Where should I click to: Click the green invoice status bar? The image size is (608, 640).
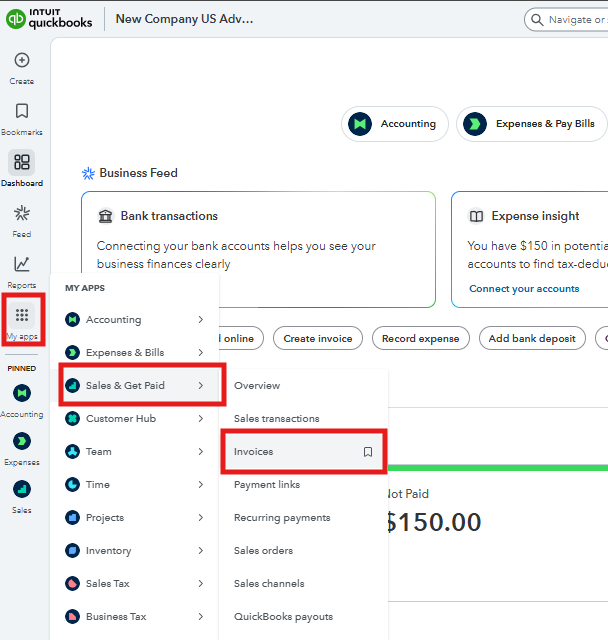(x=498, y=468)
